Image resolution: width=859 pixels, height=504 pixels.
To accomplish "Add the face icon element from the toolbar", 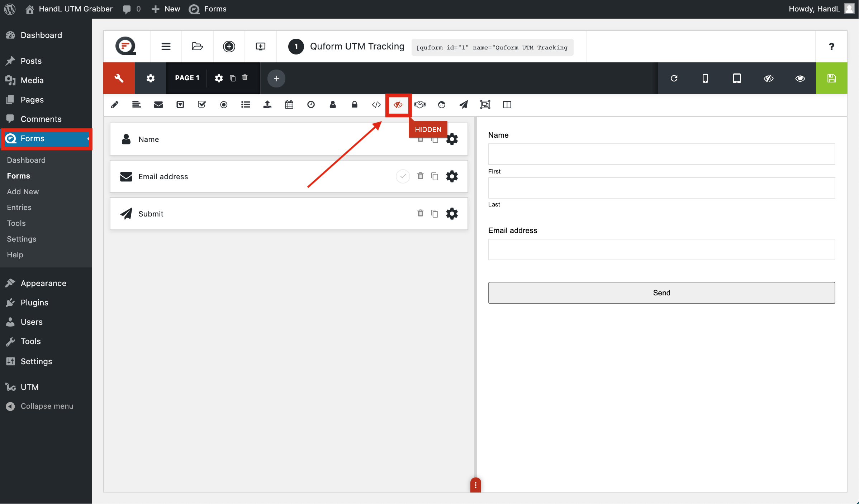I will [x=442, y=105].
